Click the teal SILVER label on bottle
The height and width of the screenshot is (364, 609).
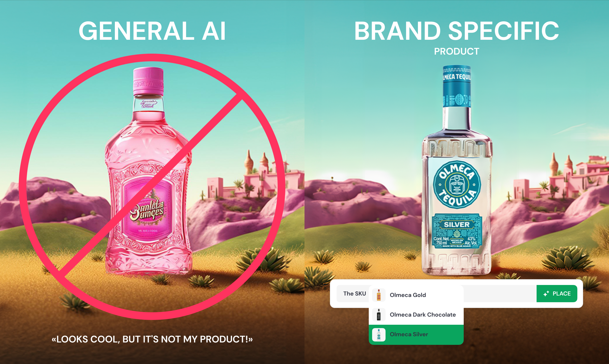(457, 231)
